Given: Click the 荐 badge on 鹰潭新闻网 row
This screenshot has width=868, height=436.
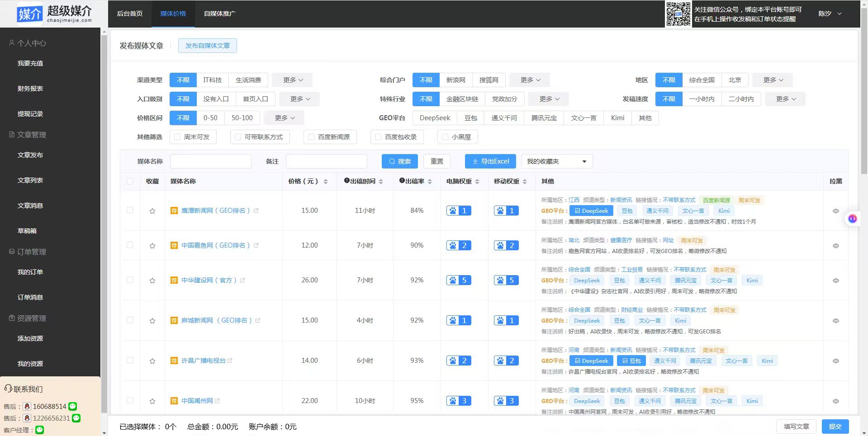Looking at the screenshot, I should point(174,211).
